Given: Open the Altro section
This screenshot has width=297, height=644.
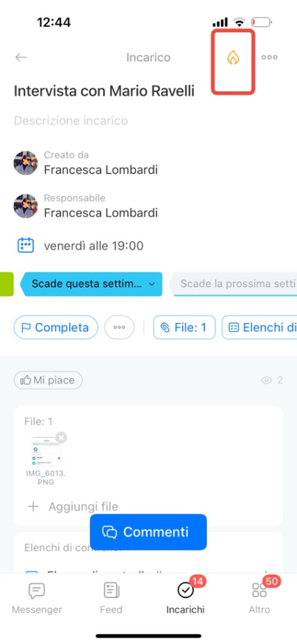Looking at the screenshot, I should 260,597.
